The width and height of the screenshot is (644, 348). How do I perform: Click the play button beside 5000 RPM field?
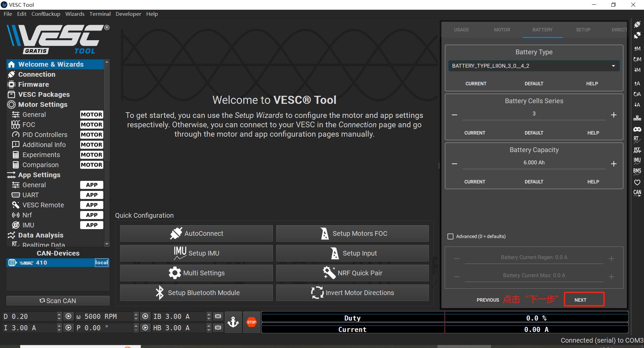145,317
